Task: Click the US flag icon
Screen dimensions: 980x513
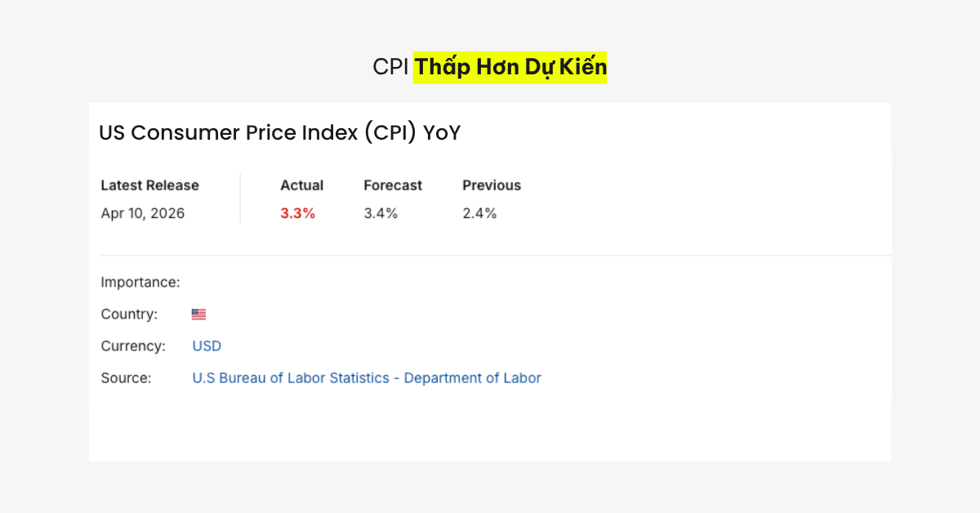Action: pyautogui.click(x=198, y=314)
